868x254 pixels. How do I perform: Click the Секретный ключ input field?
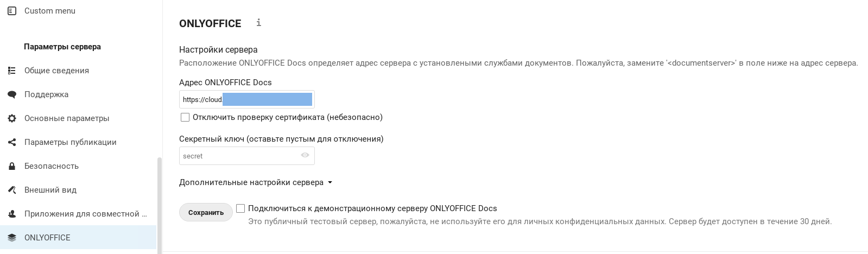[x=247, y=156]
